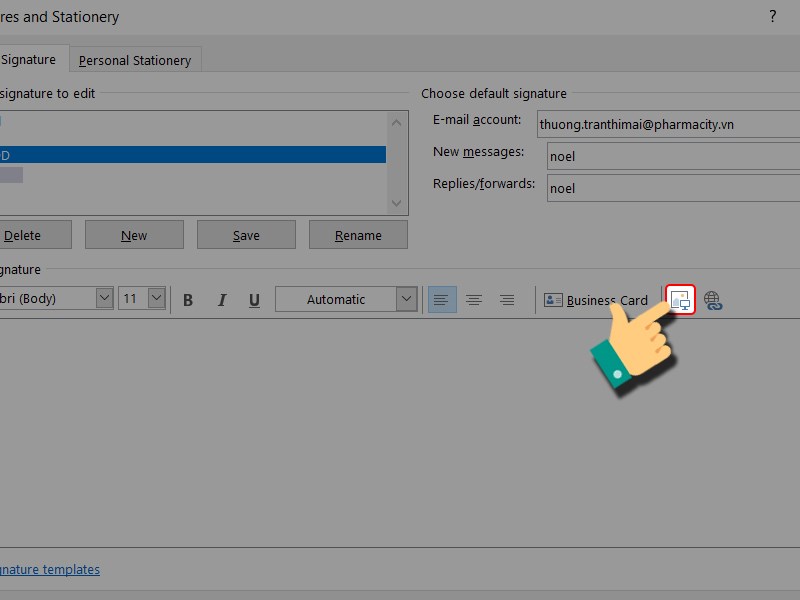Align signature text right
This screenshot has width=800, height=600.
[507, 299]
